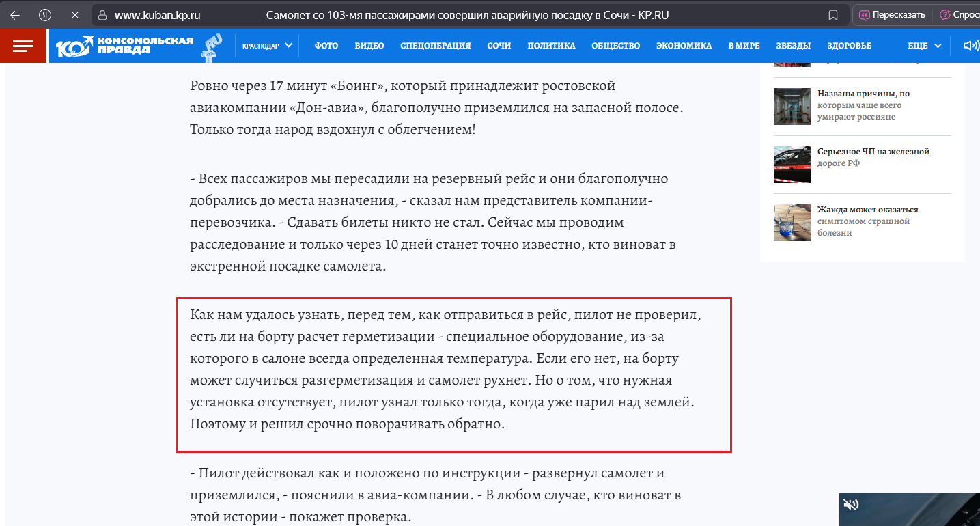Click the padlock site security icon
980x526 pixels.
[x=102, y=15]
